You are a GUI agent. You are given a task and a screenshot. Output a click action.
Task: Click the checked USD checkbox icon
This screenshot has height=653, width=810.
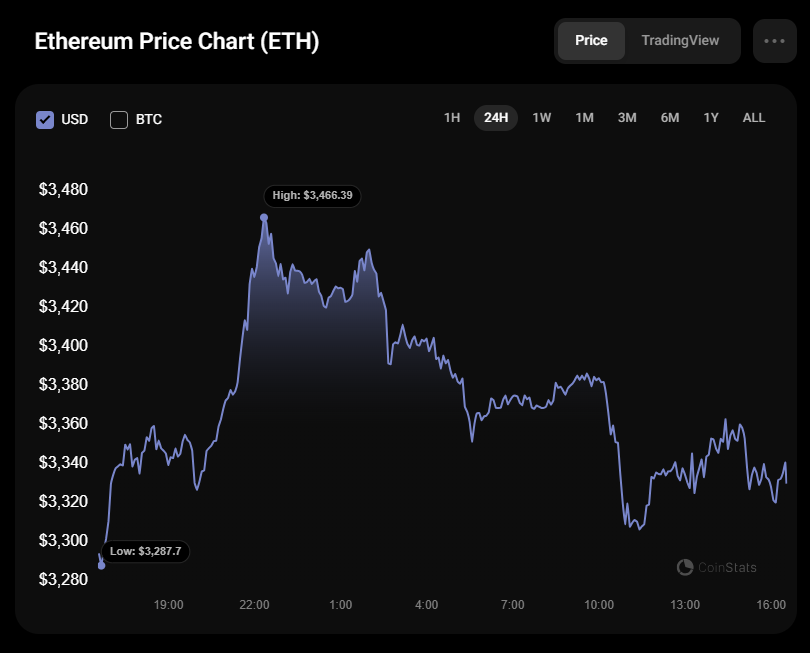click(44, 119)
